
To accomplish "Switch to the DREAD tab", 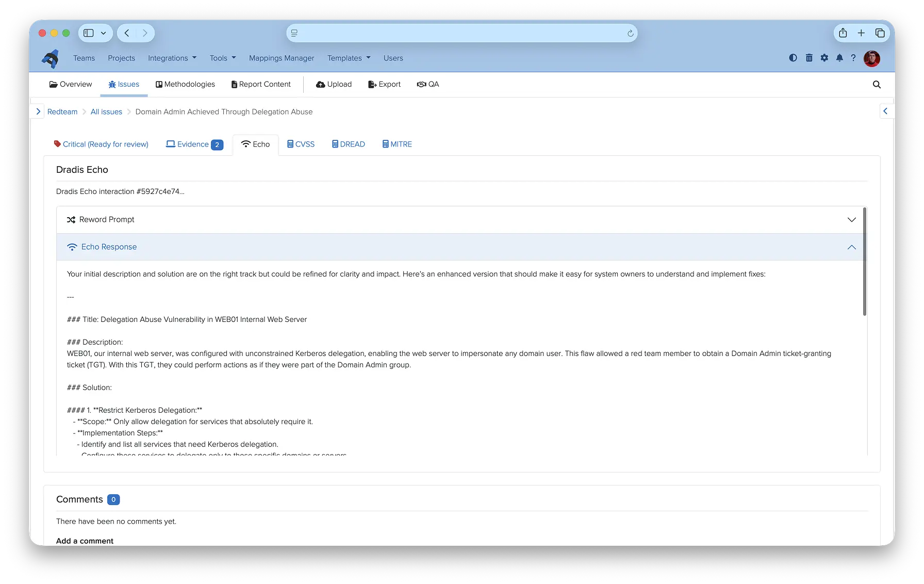I will [x=349, y=144].
